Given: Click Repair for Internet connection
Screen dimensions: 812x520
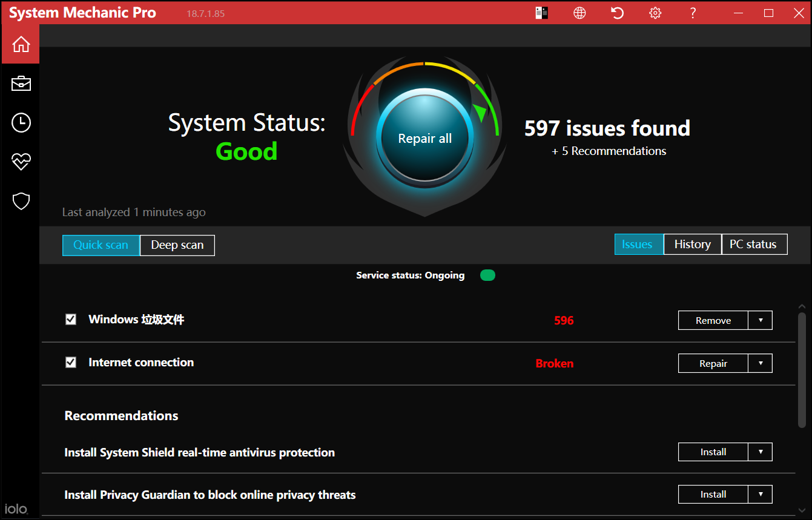Looking at the screenshot, I should pyautogui.click(x=713, y=363).
